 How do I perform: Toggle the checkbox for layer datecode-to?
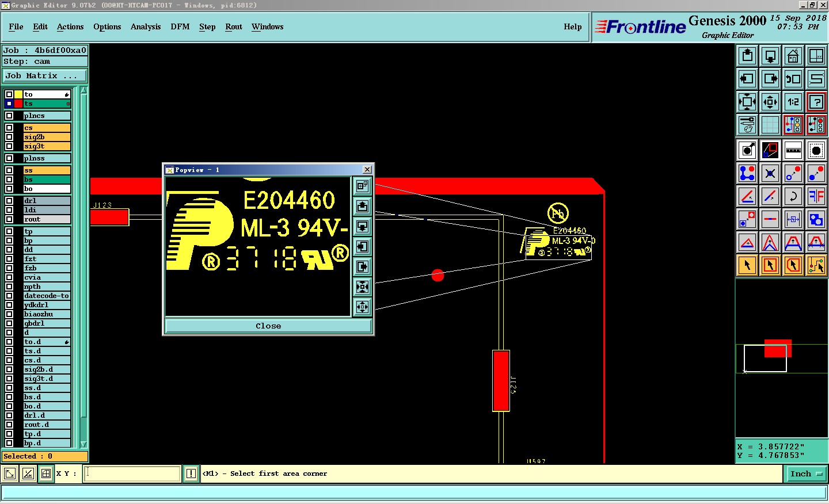point(9,296)
